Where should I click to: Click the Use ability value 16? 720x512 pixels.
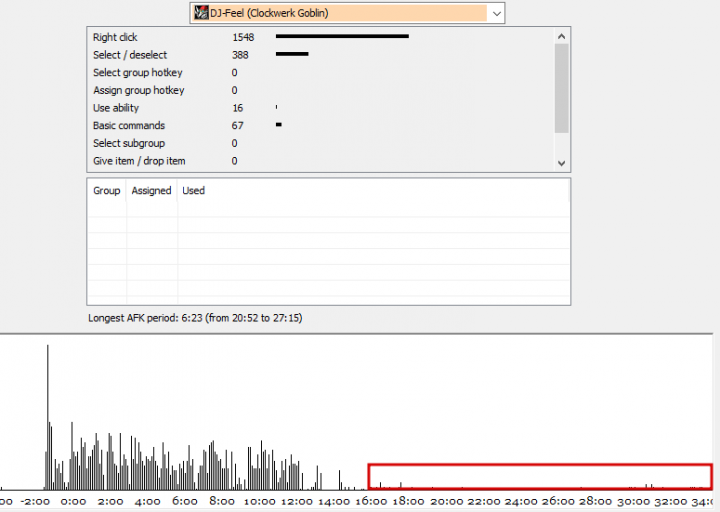pos(237,108)
